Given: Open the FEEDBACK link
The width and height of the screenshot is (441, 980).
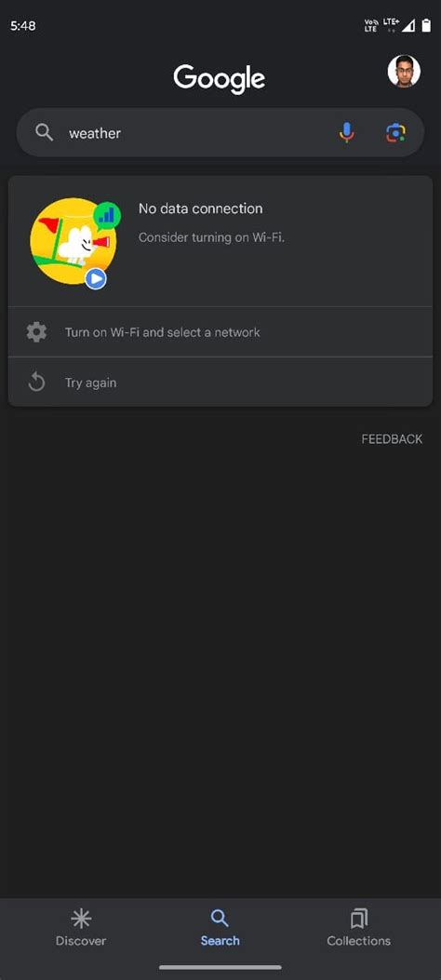Looking at the screenshot, I should [392, 438].
